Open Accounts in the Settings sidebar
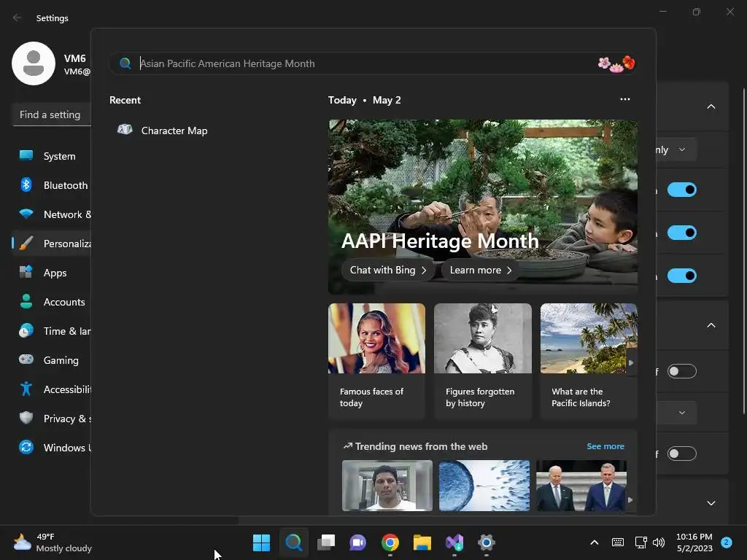 tap(52, 302)
